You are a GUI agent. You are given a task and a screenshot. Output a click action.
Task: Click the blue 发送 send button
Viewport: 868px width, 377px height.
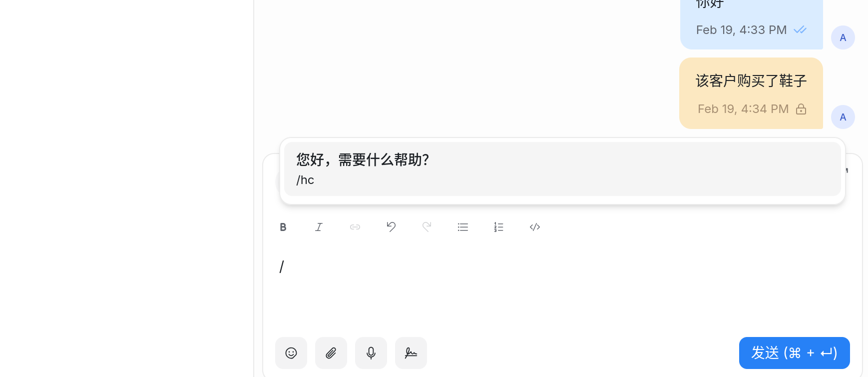click(794, 353)
